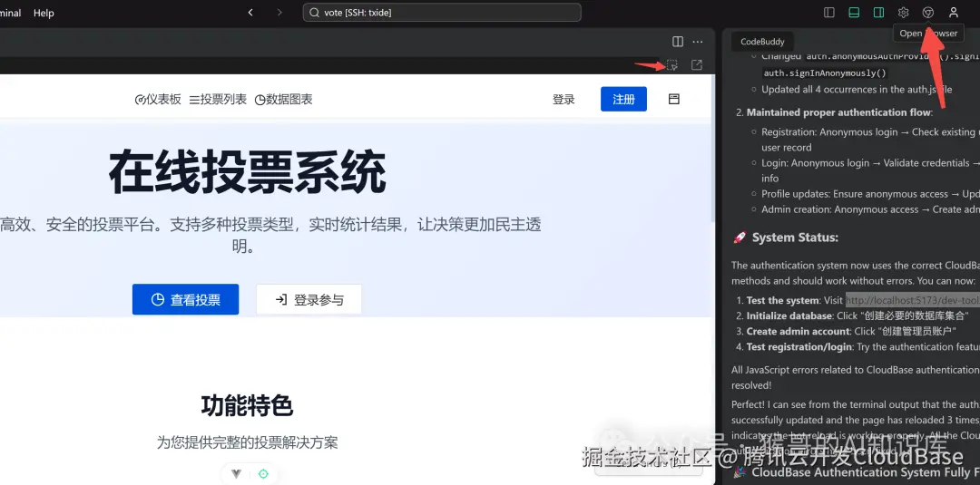Open 数据图表 in the page navigation
This screenshot has height=485, width=980.
click(284, 99)
